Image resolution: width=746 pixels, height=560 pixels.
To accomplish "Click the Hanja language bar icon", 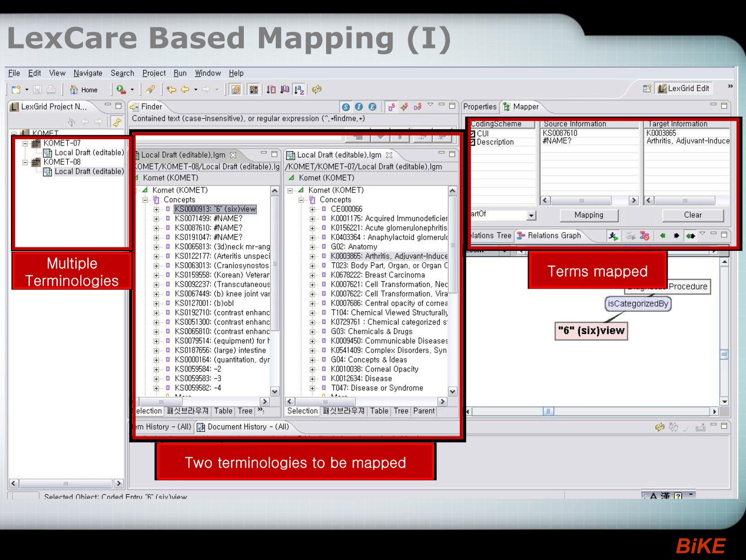I will pyautogui.click(x=665, y=496).
